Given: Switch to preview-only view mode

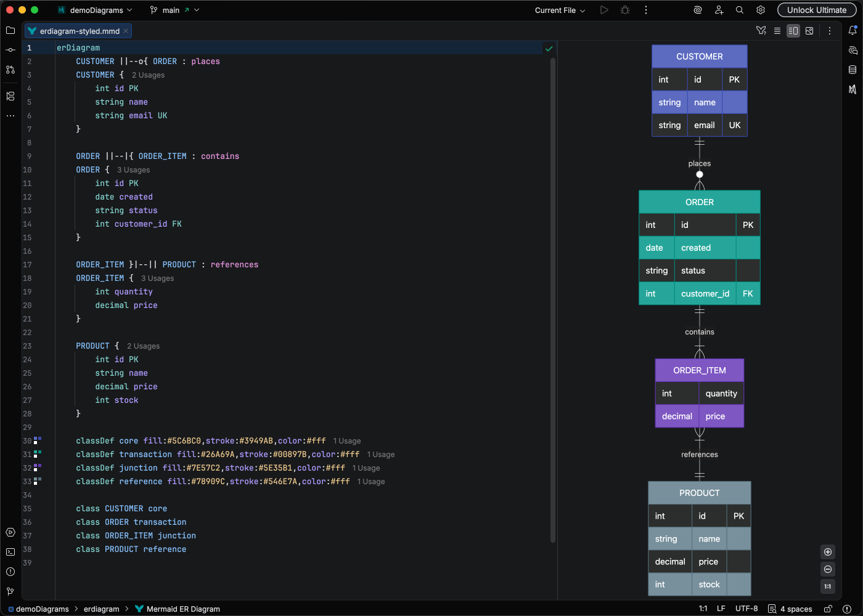Looking at the screenshot, I should (809, 31).
